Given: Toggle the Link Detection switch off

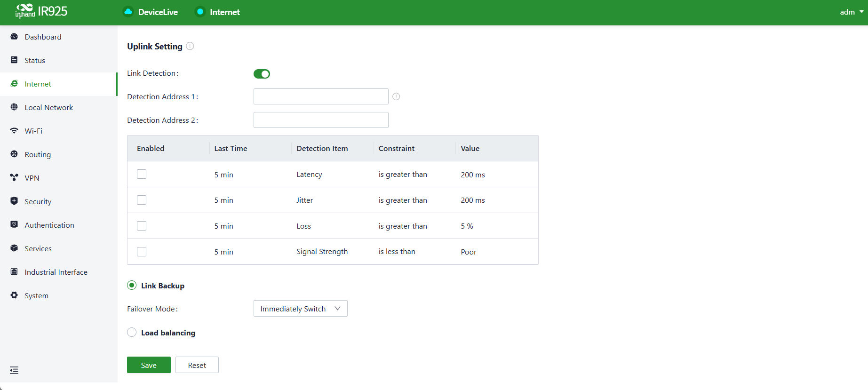Looking at the screenshot, I should click(x=262, y=74).
